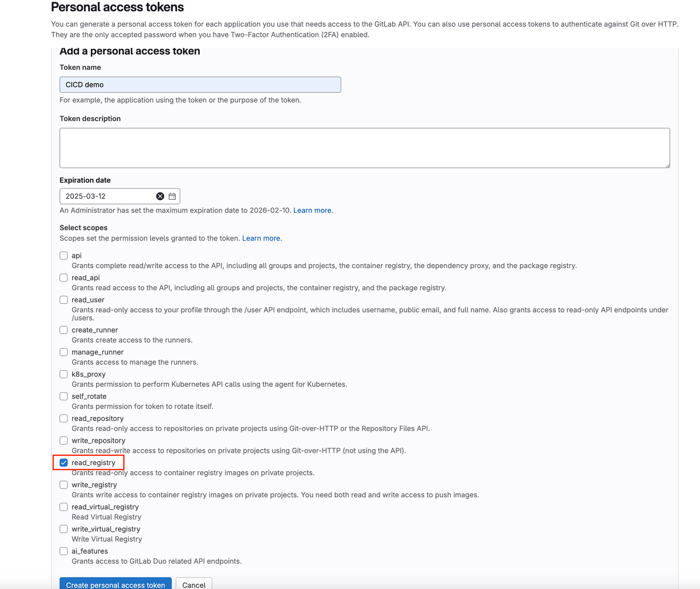This screenshot has width=700, height=589.
Task: Clear the expiration date with the X icon
Action: [160, 196]
